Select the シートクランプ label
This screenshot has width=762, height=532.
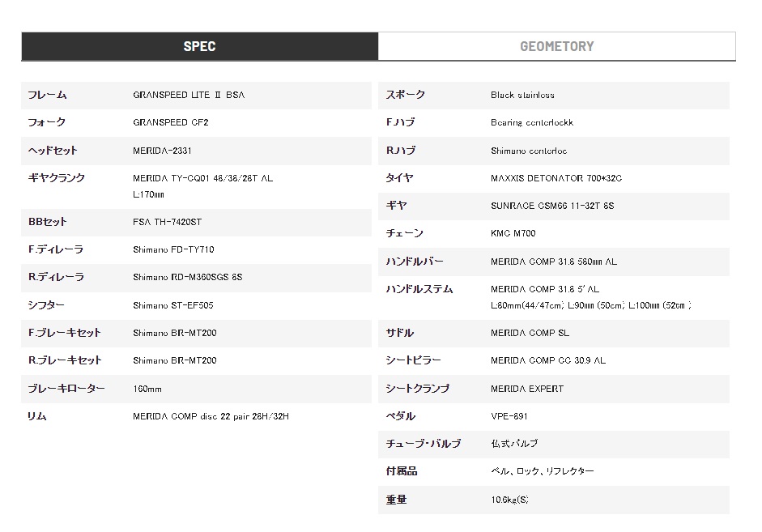point(418,388)
